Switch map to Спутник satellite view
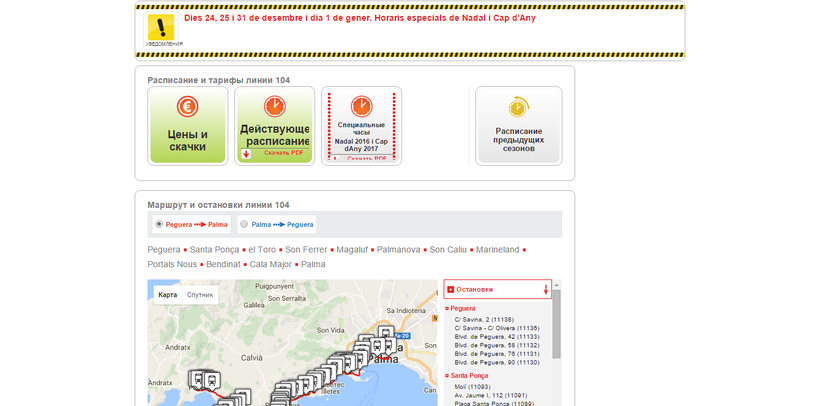This screenshot has height=406, width=820. 200,295
